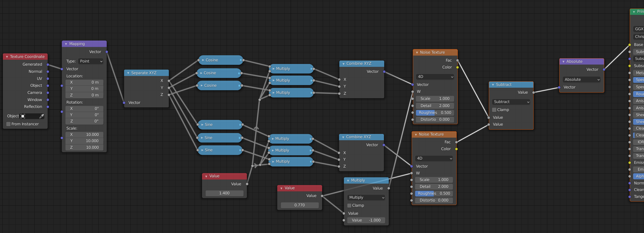Click the Z output socket on Separate XYZ
Image resolution: width=644 pixels, height=233 pixels.
coord(169,95)
